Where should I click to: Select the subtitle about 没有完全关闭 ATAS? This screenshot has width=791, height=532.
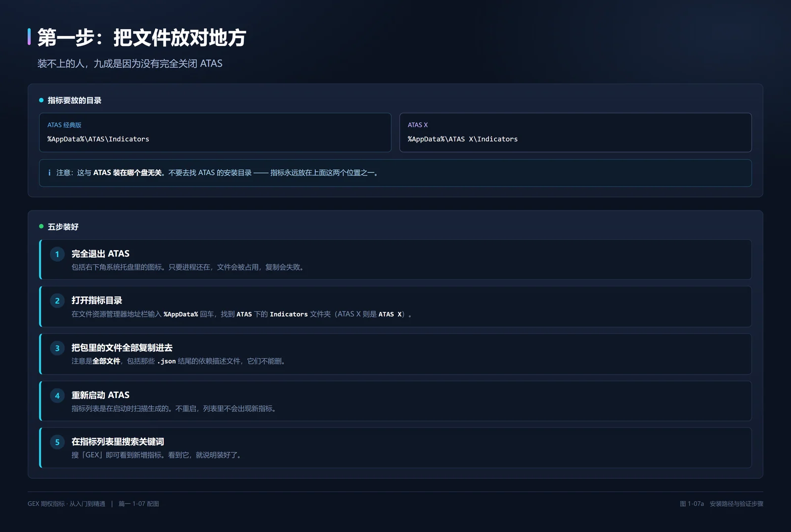[x=130, y=64]
